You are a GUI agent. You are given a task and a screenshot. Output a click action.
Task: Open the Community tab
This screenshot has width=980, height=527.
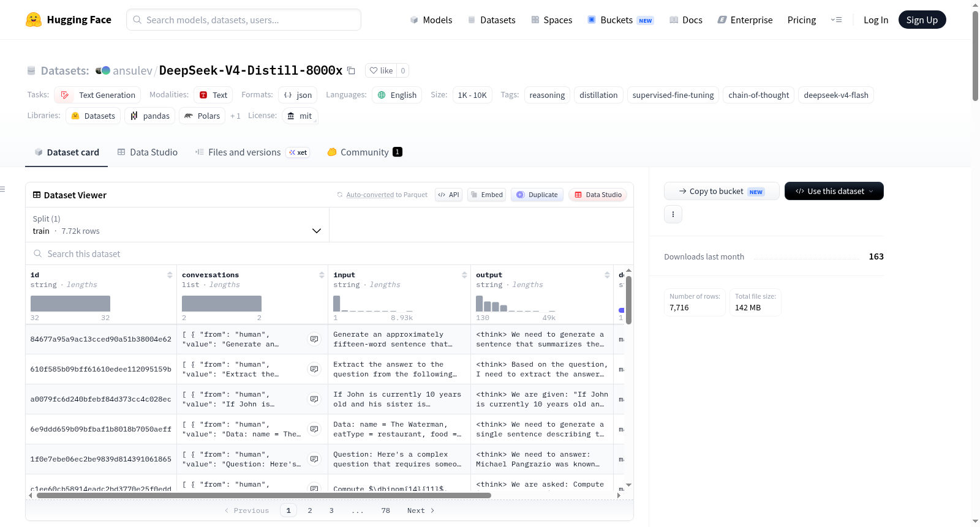[x=365, y=152]
